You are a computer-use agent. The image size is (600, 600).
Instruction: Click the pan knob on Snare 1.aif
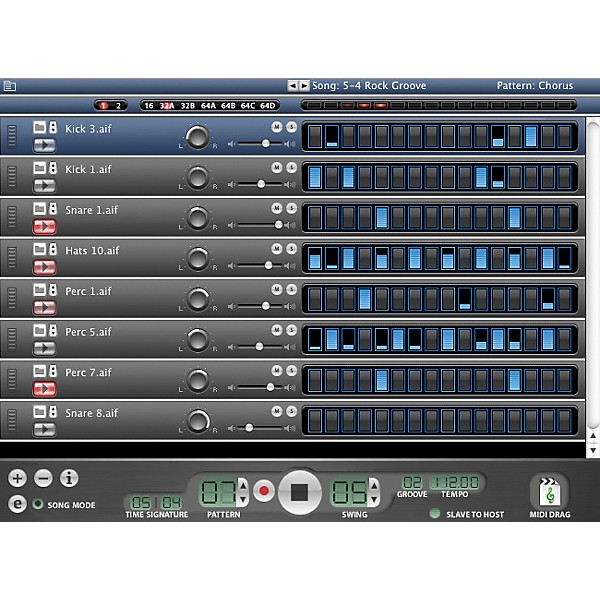(197, 218)
